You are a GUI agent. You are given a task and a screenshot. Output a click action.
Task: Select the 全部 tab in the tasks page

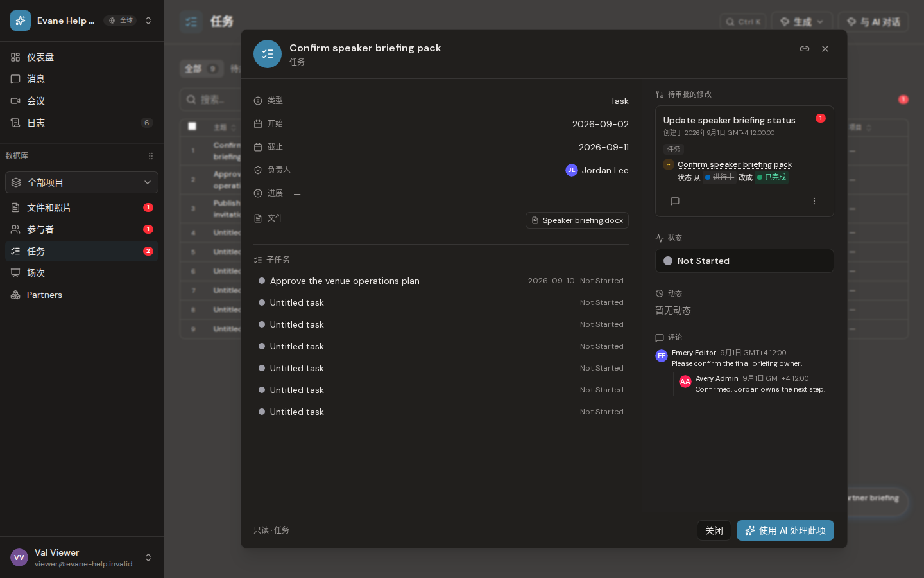(201, 69)
